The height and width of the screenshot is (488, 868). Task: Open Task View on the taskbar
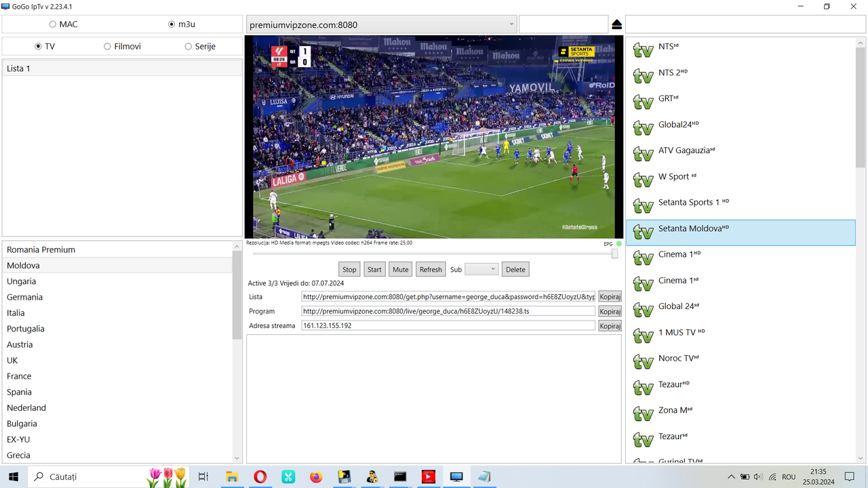pyautogui.click(x=203, y=476)
